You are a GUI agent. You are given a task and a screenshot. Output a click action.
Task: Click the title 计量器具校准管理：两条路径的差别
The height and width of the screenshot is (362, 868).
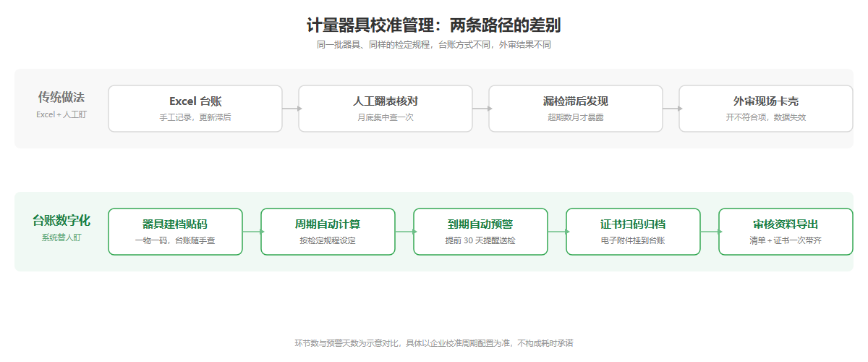(434, 25)
